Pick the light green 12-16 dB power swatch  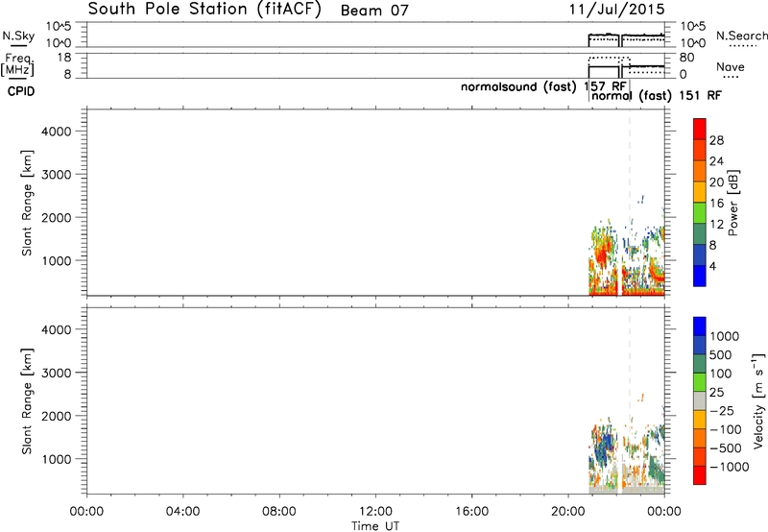(x=700, y=213)
